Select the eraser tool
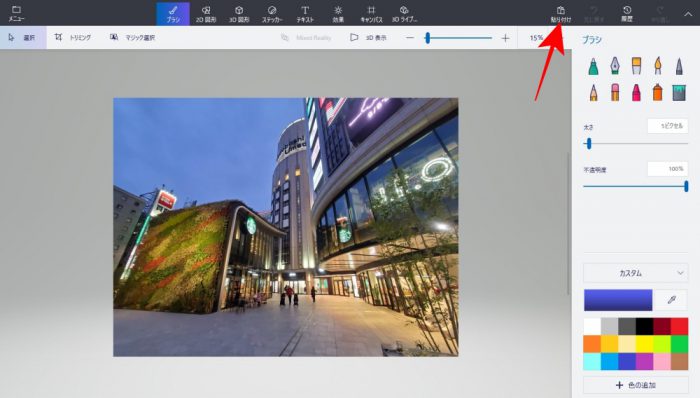This screenshot has width=700, height=398. click(615, 92)
